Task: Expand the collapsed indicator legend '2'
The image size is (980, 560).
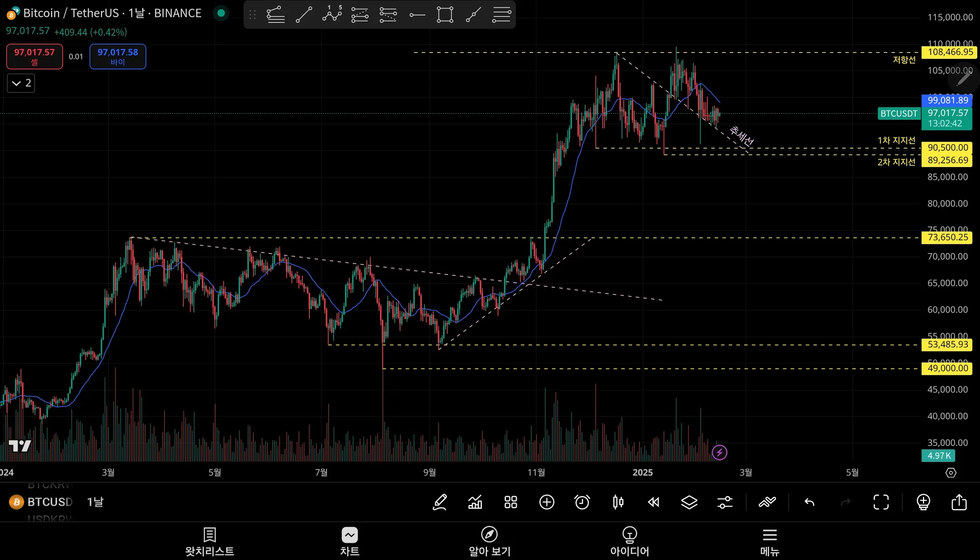Action: tap(21, 83)
